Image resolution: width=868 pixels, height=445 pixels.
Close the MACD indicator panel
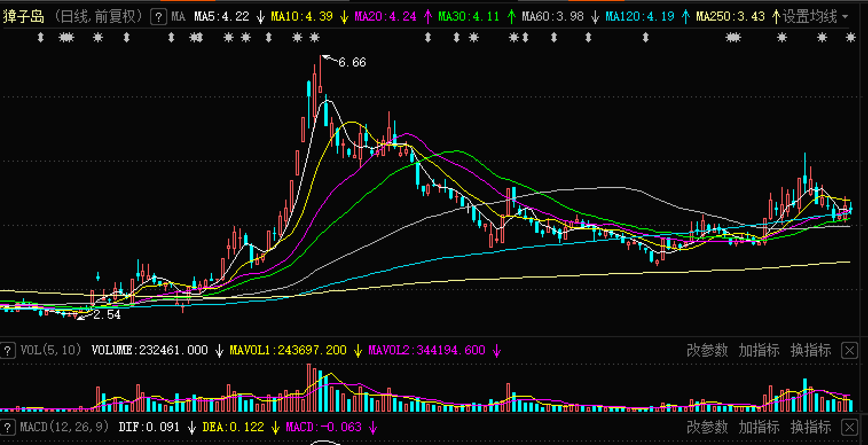pos(850,427)
